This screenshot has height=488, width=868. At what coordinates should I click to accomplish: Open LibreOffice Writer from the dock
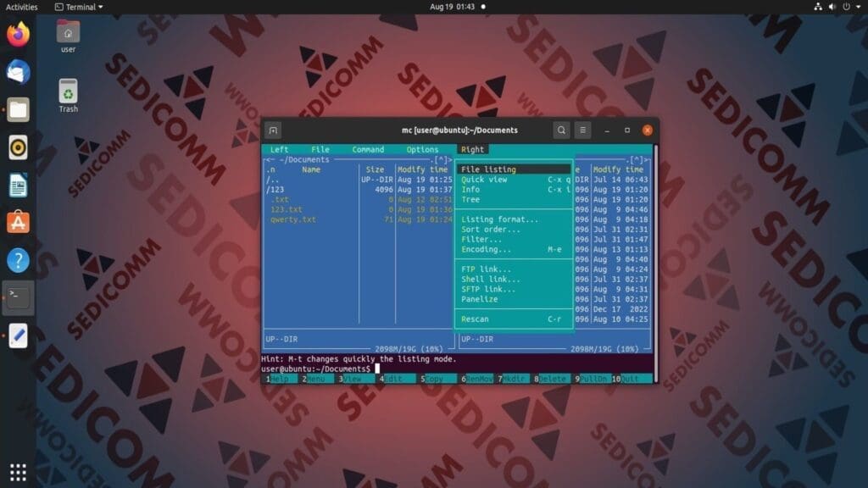pyautogui.click(x=18, y=185)
